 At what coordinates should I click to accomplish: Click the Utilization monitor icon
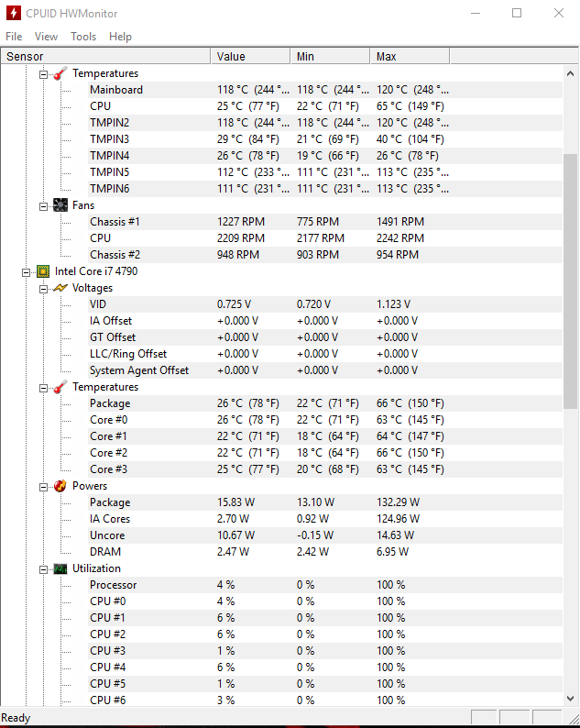[60, 568]
